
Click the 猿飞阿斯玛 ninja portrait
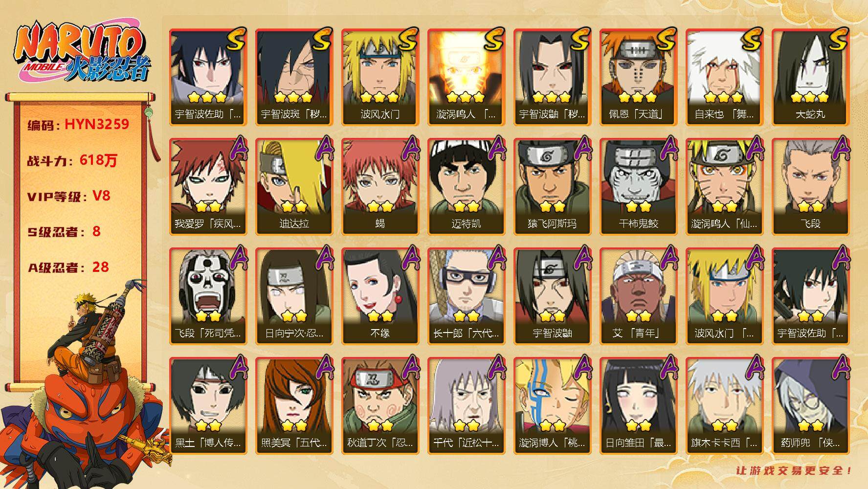click(552, 186)
